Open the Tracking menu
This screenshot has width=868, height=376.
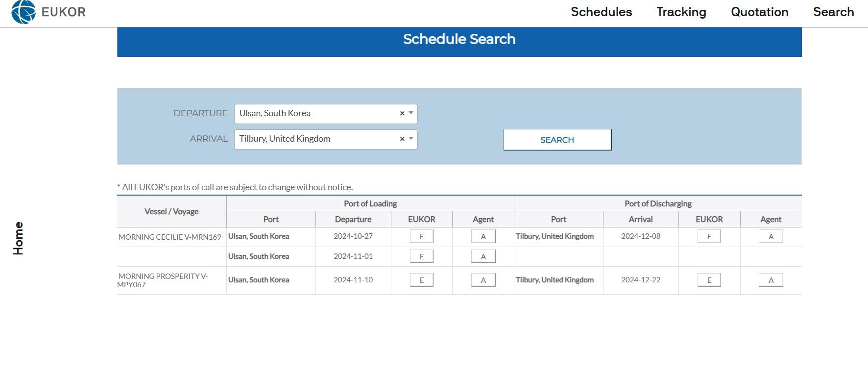(681, 12)
